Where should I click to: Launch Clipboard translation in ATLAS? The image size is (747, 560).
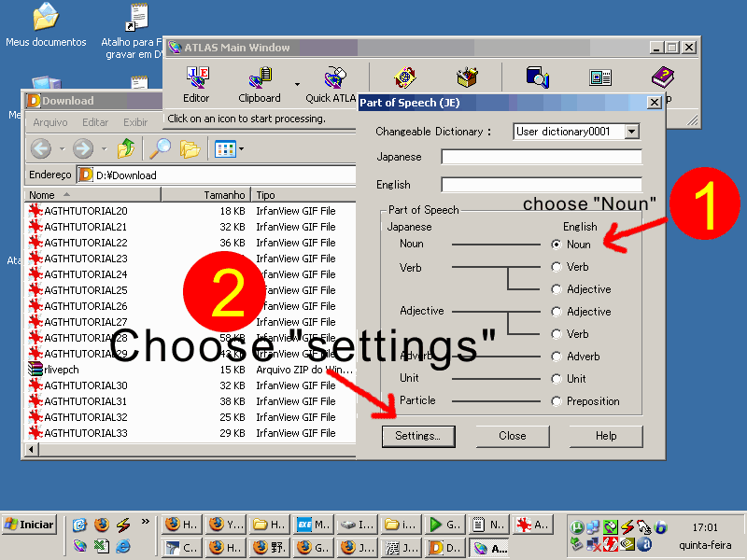pos(260,84)
